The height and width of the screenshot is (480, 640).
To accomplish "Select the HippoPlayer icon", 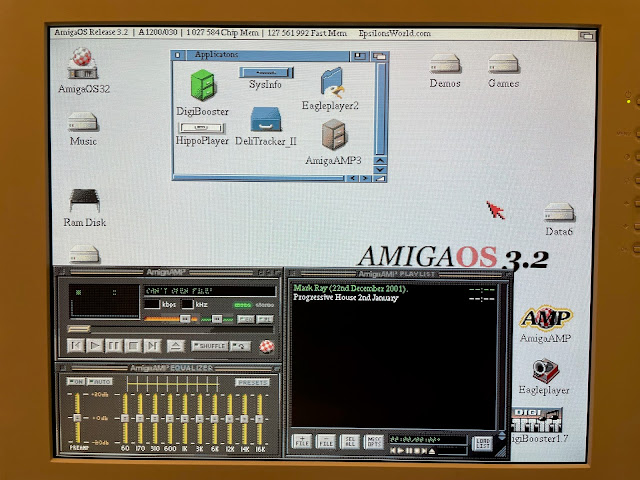I will click(x=202, y=128).
